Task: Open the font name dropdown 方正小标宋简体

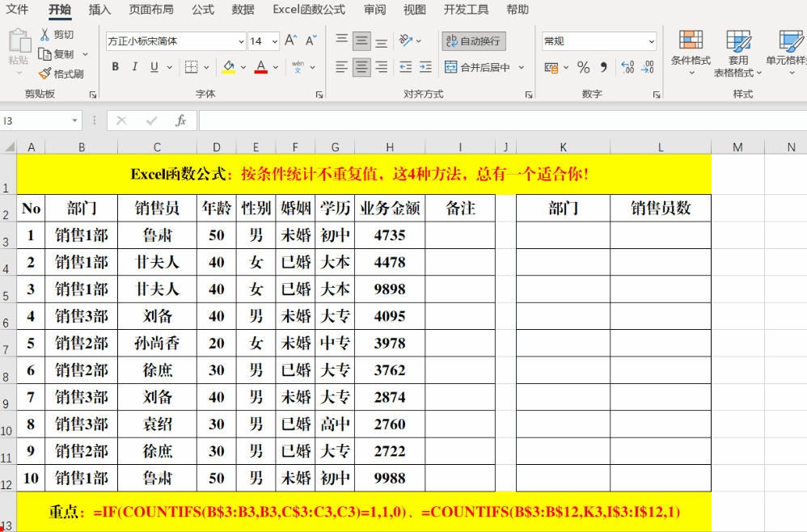Action: coord(241,42)
